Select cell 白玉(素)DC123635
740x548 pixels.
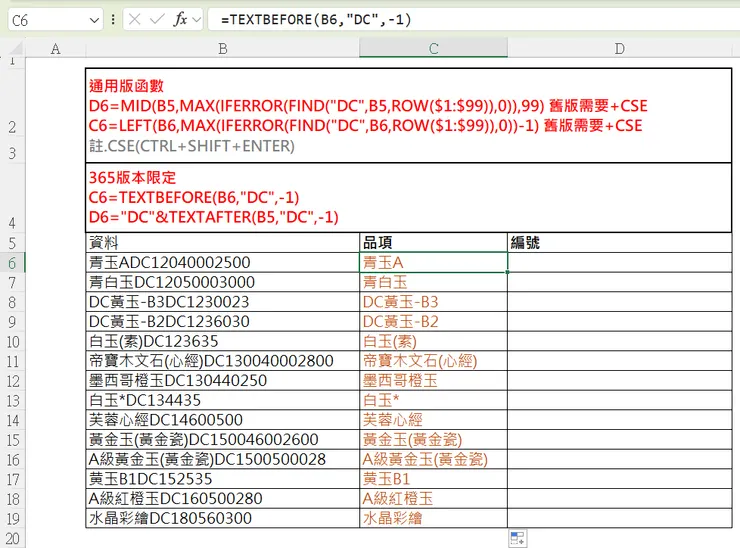click(x=222, y=341)
